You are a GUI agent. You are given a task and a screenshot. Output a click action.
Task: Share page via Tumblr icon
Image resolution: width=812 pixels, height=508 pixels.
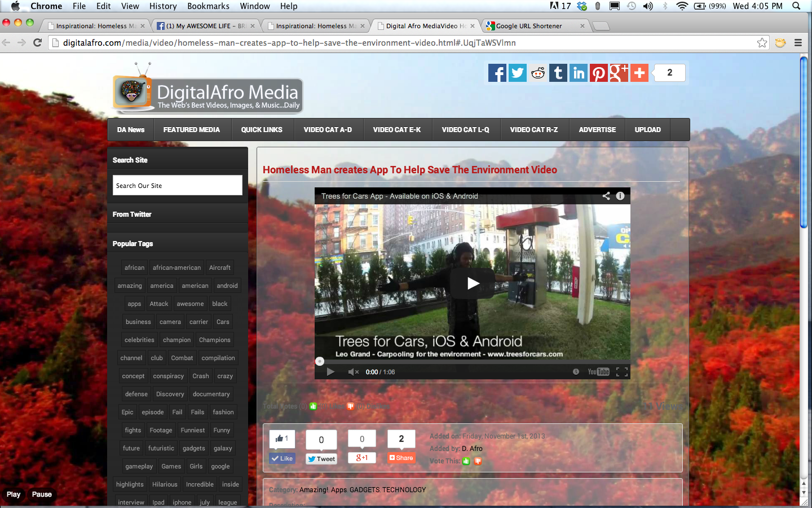click(558, 73)
